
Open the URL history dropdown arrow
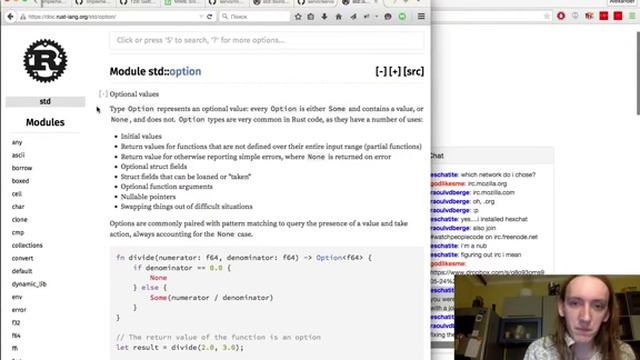[x=201, y=17]
